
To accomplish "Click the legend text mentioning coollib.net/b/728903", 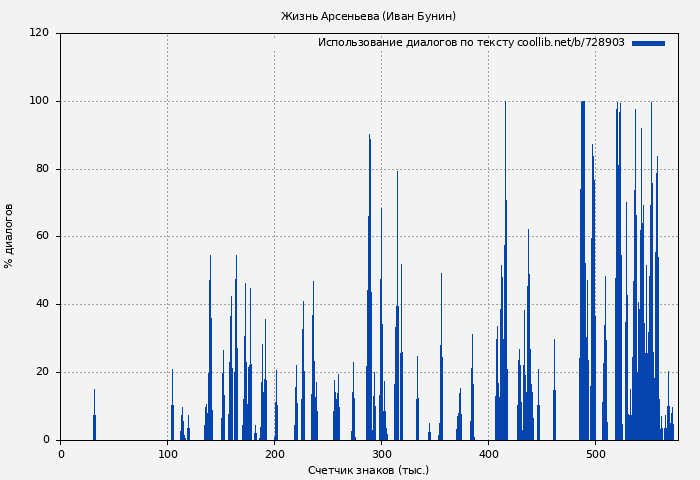I will pyautogui.click(x=471, y=43).
